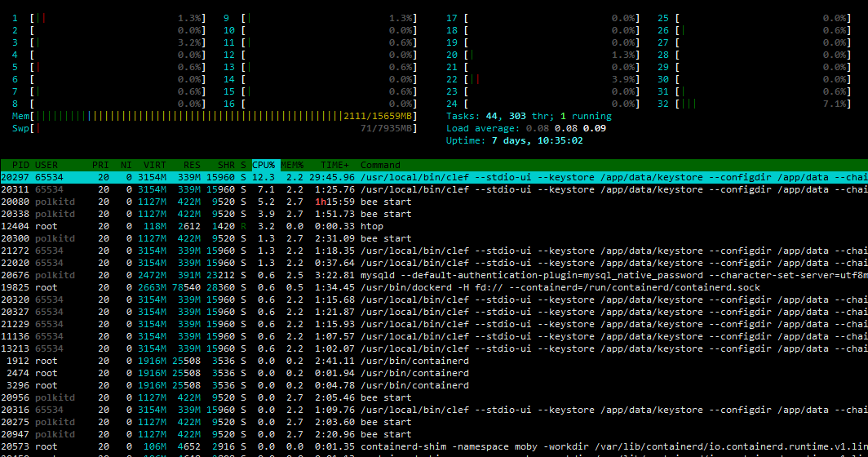Select clef process with PID 20316

[x=434, y=410]
